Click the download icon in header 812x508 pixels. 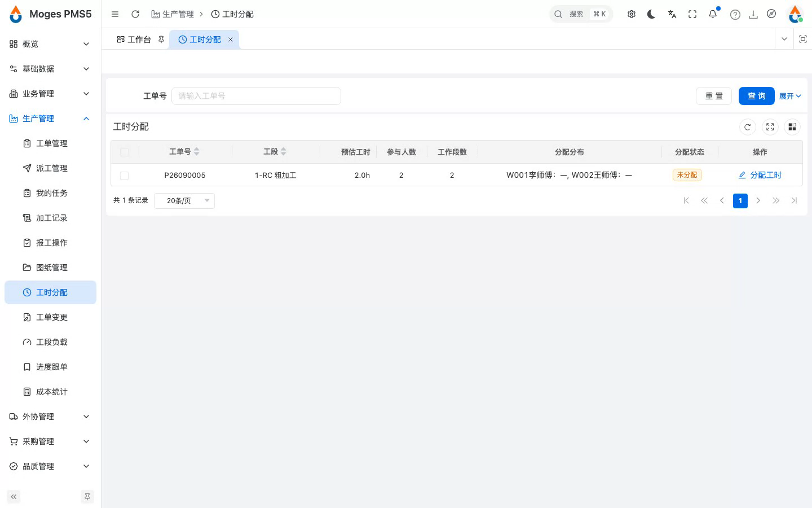pyautogui.click(x=753, y=15)
